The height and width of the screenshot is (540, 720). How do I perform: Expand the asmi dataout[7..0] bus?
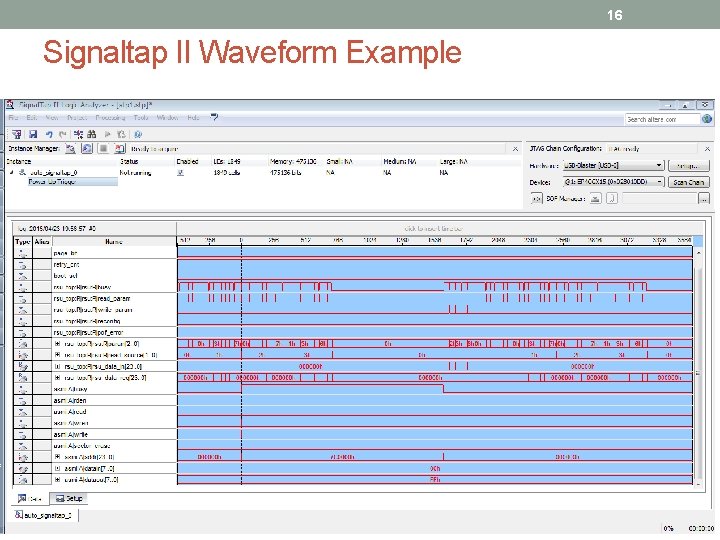[x=57, y=479]
